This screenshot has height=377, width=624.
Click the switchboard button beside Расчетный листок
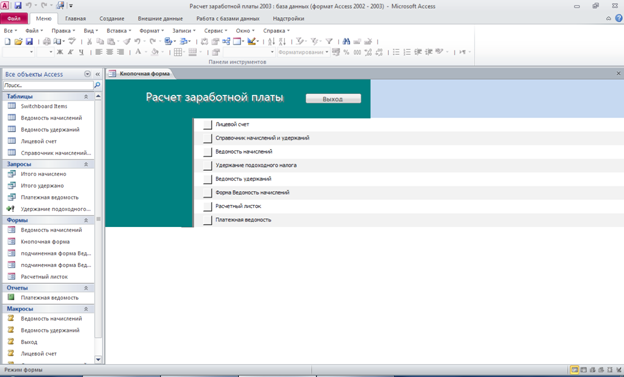coord(207,207)
